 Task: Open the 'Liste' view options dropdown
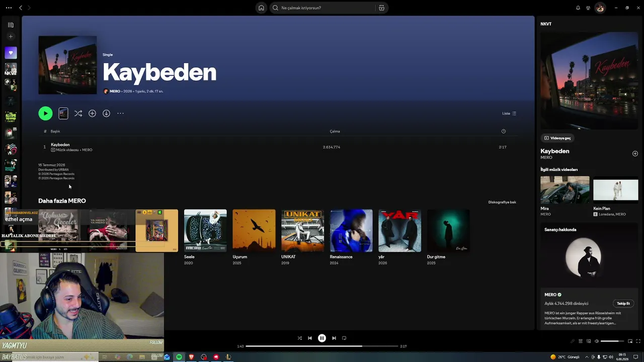click(509, 114)
